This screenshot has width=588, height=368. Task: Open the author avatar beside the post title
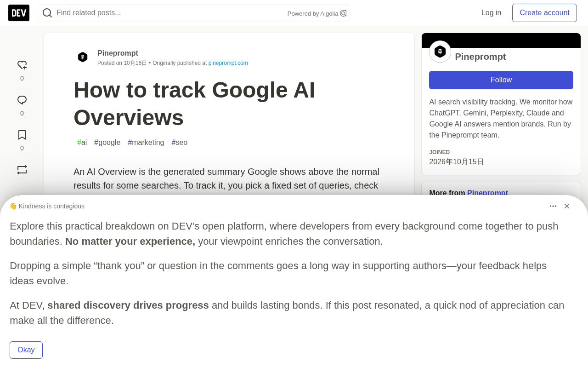(x=83, y=57)
